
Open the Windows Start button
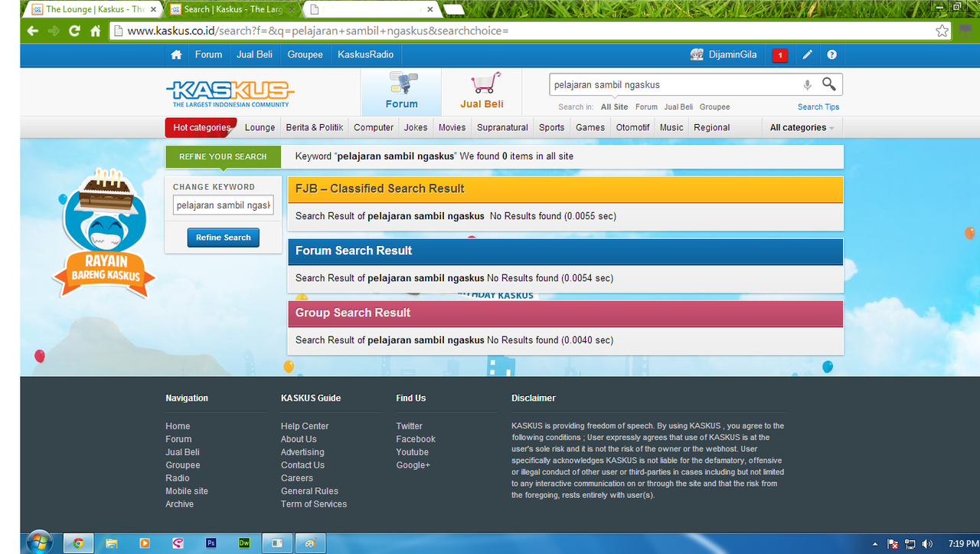coord(39,543)
